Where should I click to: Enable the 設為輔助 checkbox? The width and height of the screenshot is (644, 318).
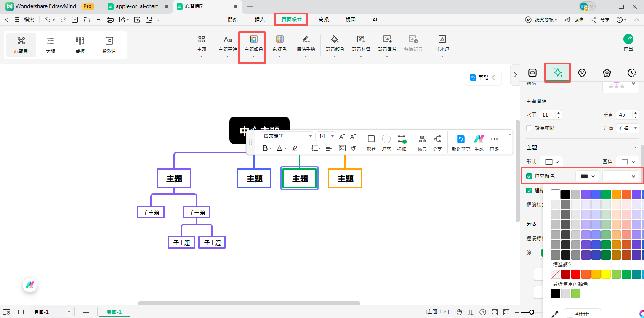529,128
